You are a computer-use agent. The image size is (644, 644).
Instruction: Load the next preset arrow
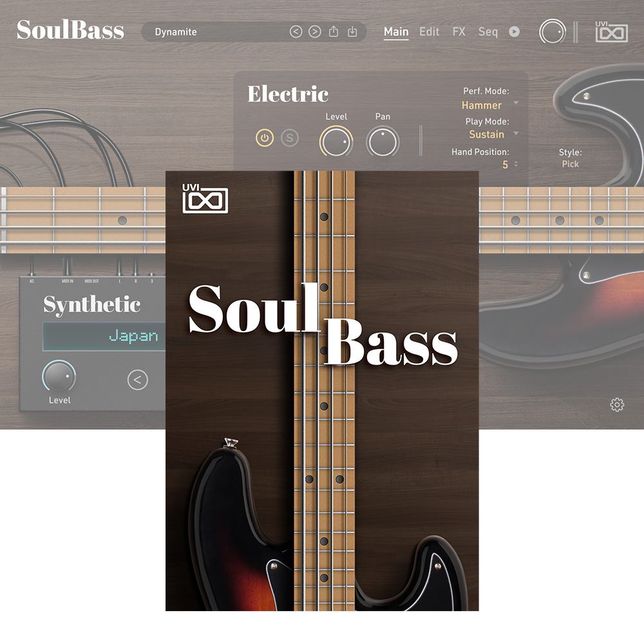coord(315,32)
